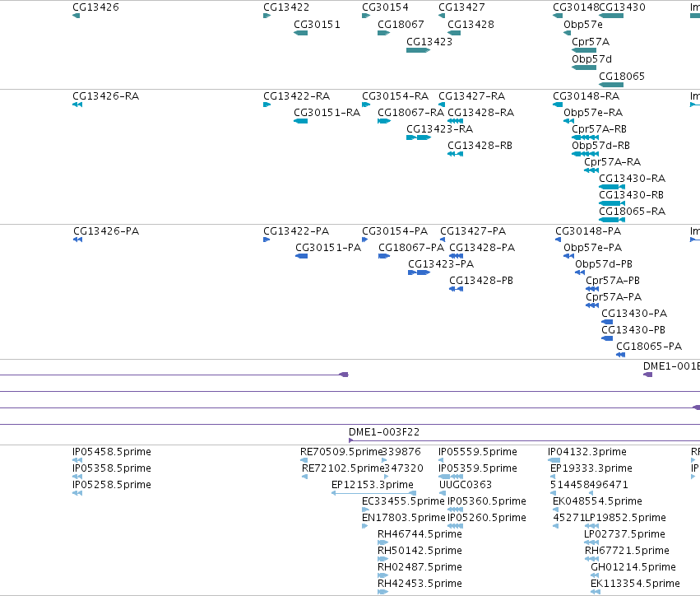Click the CG18067-RA transcript name
The width and height of the screenshot is (700, 596).
click(410, 113)
